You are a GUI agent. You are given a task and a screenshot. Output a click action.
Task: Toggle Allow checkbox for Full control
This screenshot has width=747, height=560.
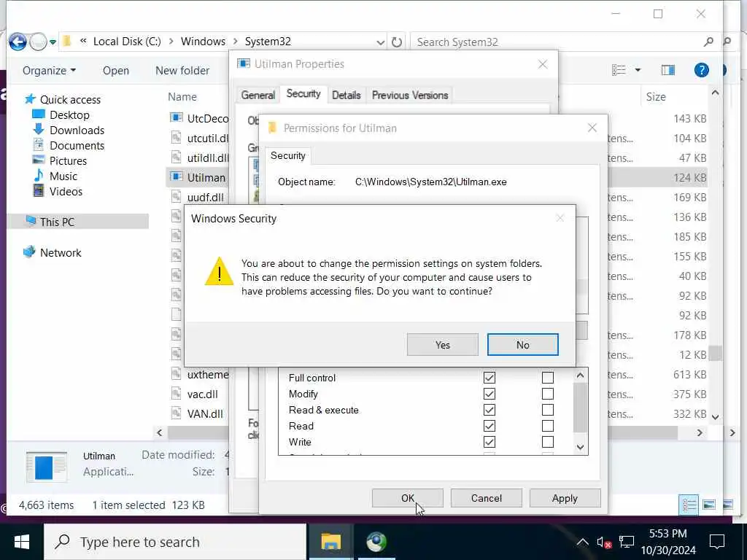(x=489, y=378)
